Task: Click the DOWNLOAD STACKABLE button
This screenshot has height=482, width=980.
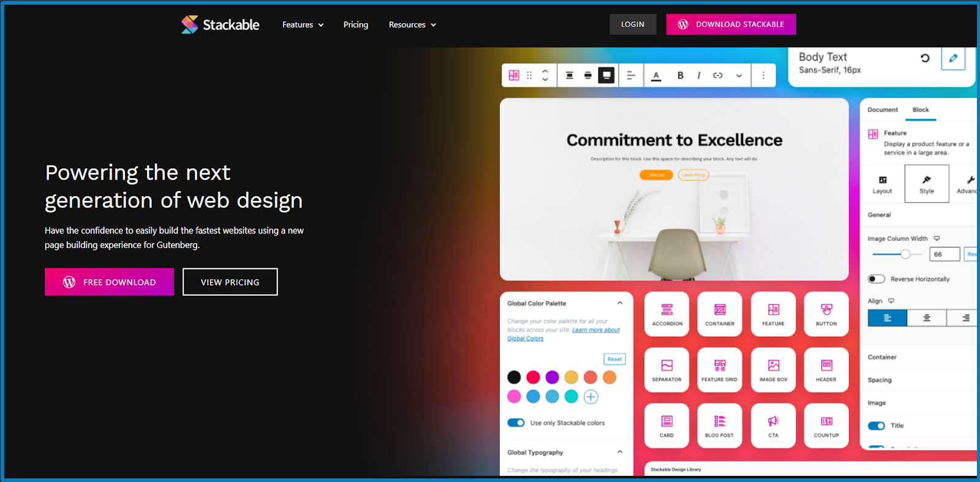Action: [x=731, y=24]
